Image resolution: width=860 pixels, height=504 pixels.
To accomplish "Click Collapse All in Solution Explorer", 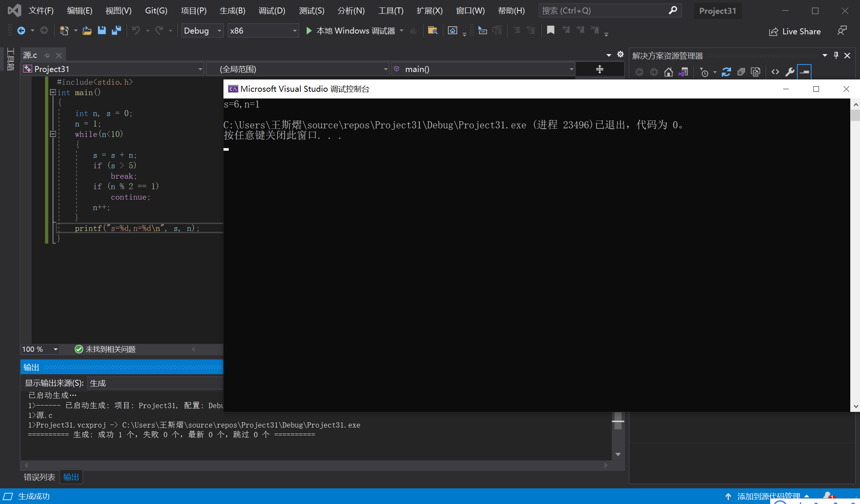I will [741, 72].
